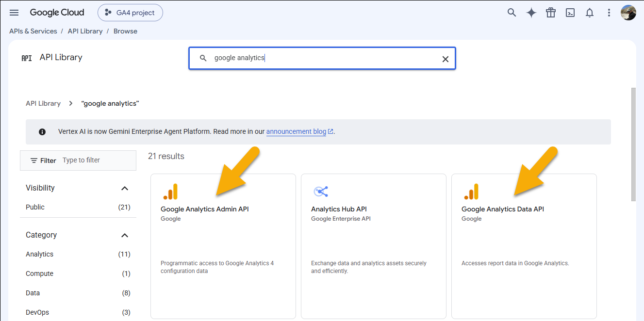644x321 pixels.
Task: Go to APIs & Services breadcrumb
Action: coord(33,31)
